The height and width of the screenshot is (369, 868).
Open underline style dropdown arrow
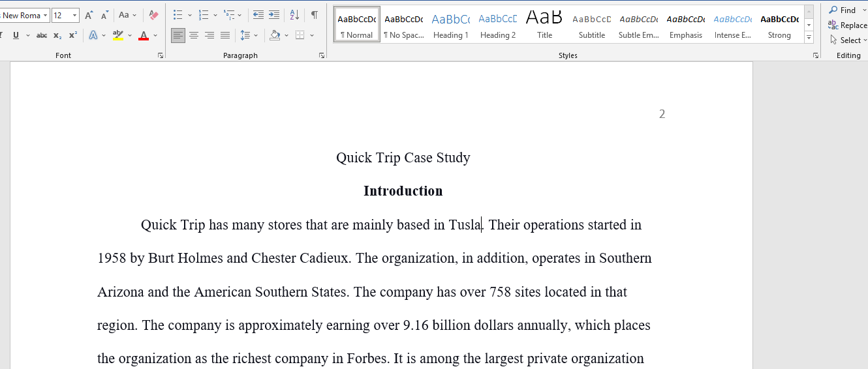point(27,35)
